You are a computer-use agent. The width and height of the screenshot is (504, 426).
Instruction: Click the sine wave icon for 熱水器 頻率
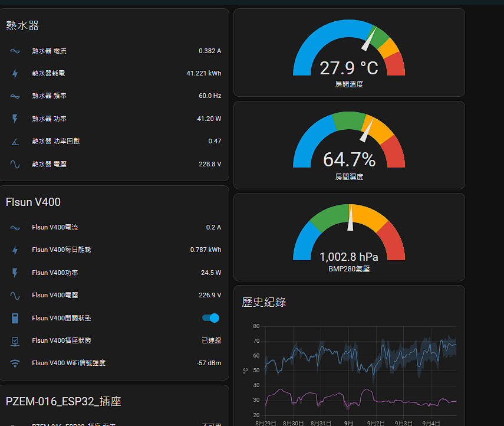click(x=15, y=96)
